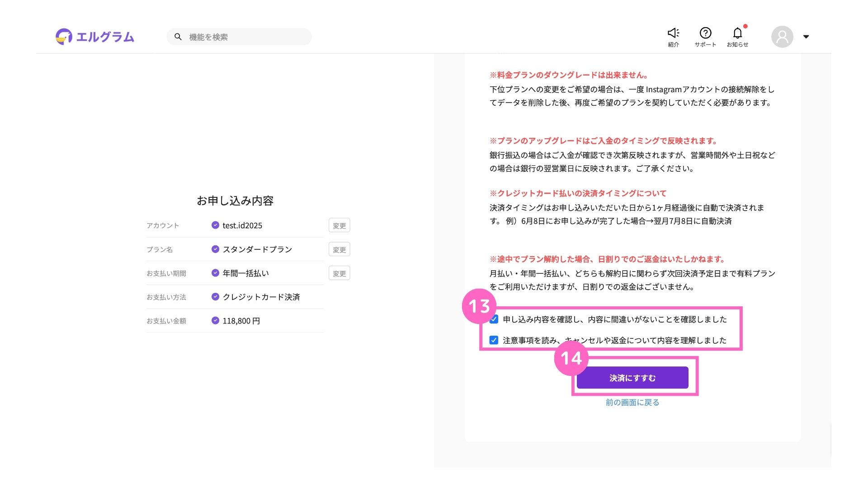Click the 年間一括払い value

tap(245, 273)
